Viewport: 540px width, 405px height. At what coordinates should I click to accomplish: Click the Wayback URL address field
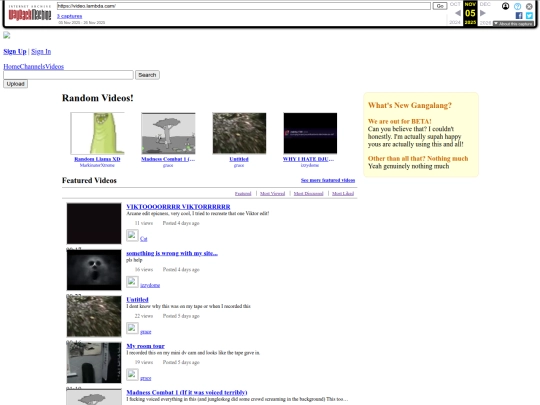tap(243, 6)
